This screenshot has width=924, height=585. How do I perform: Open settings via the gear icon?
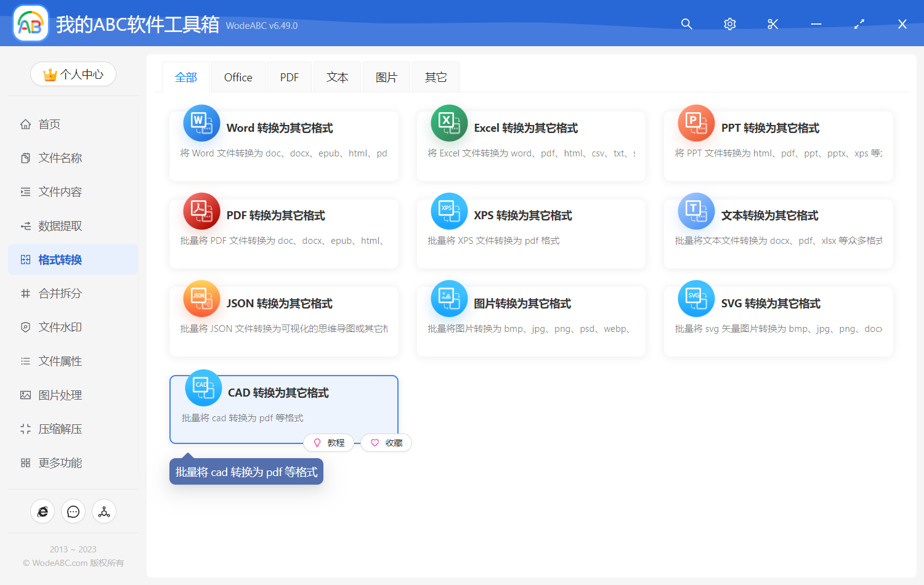click(730, 24)
